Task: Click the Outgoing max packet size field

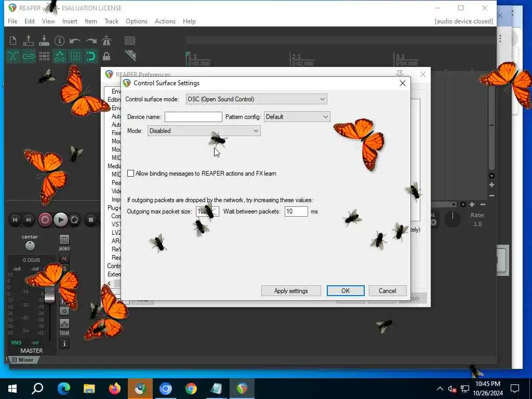Action: [207, 211]
